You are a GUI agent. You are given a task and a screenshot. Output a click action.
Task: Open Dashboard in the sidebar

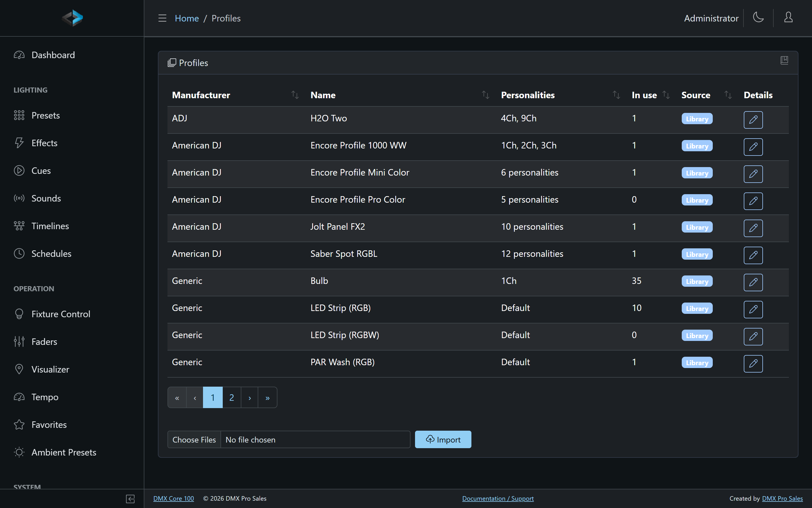coord(72,55)
